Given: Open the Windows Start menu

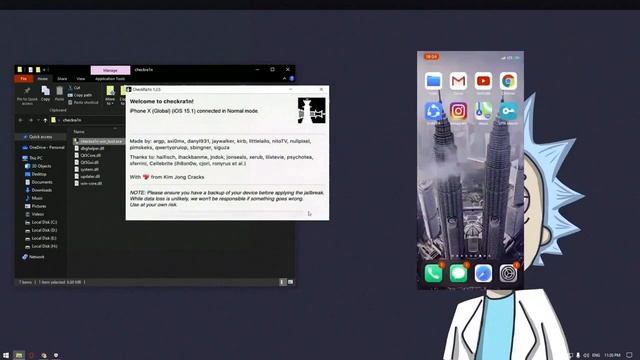Looking at the screenshot, I should (x=6, y=356).
